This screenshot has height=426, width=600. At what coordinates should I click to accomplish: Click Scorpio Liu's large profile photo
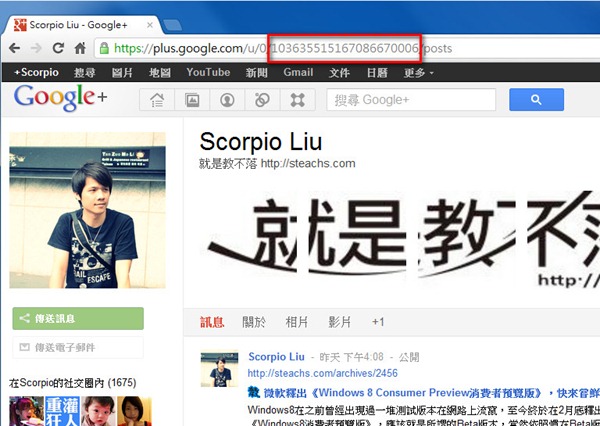pos(88,210)
